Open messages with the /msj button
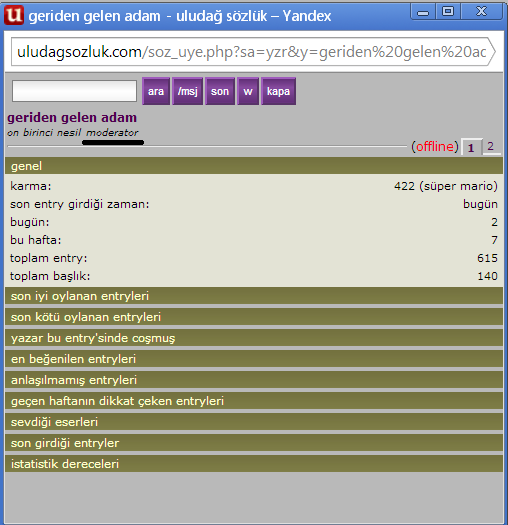The height and width of the screenshot is (525, 508). 188,91
